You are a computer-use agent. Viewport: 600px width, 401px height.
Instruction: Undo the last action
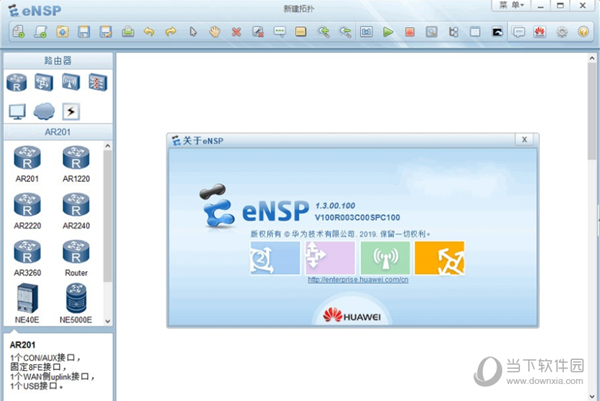pyautogui.click(x=149, y=31)
